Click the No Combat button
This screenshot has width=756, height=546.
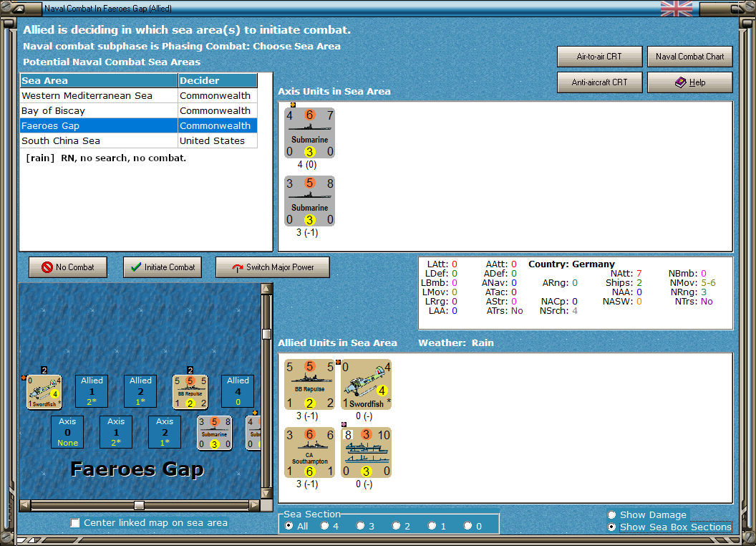[68, 267]
